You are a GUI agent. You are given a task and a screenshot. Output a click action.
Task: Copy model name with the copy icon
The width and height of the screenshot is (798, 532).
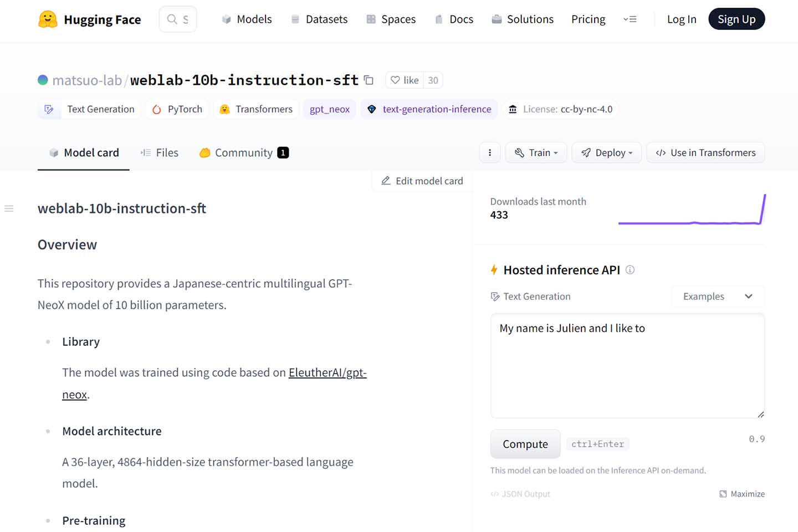(369, 80)
